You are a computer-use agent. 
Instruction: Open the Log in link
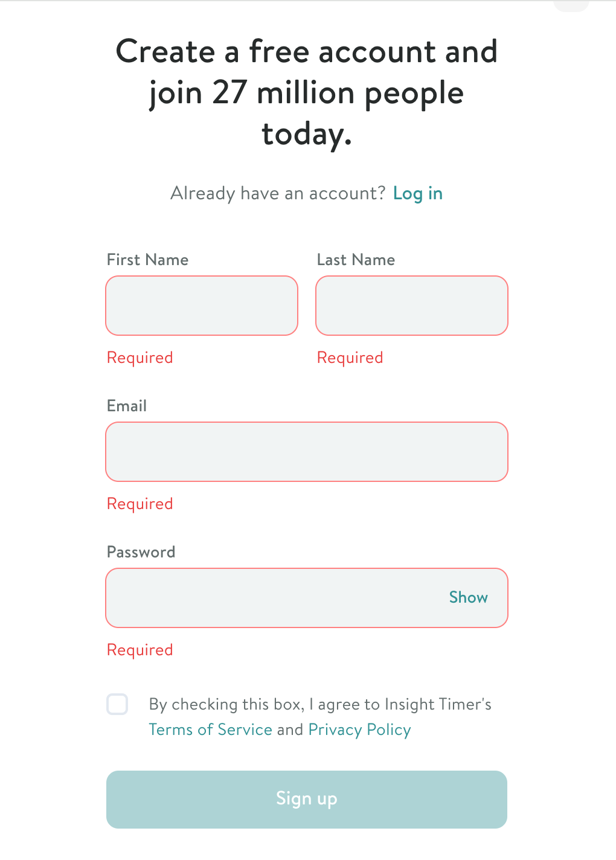coord(417,193)
